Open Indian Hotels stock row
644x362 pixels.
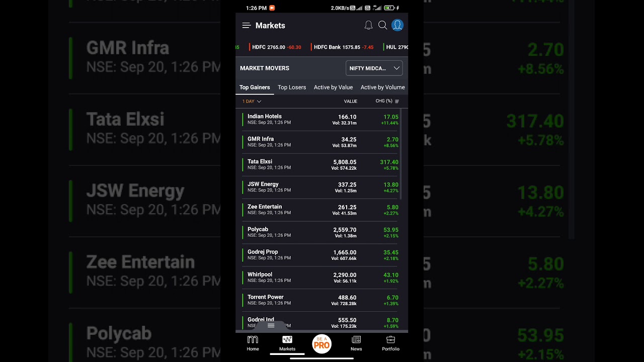pos(320,120)
